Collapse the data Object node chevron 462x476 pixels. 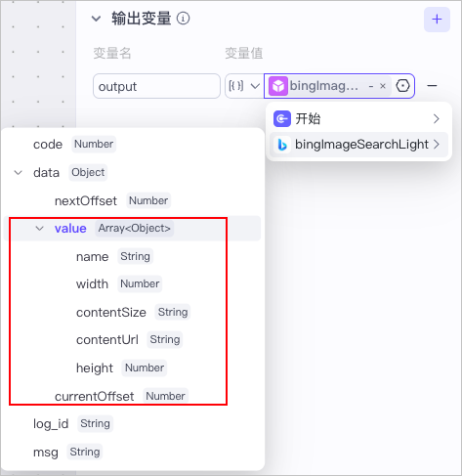19,172
